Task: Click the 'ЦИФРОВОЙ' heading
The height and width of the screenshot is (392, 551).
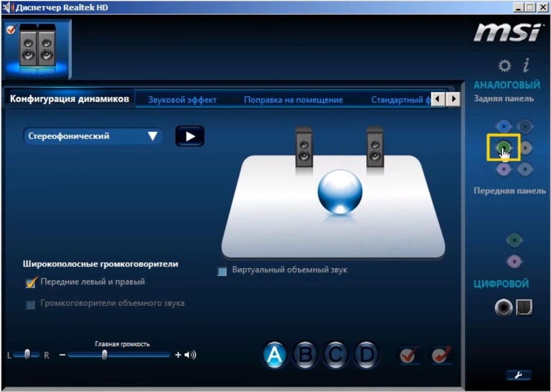Action: (x=501, y=283)
